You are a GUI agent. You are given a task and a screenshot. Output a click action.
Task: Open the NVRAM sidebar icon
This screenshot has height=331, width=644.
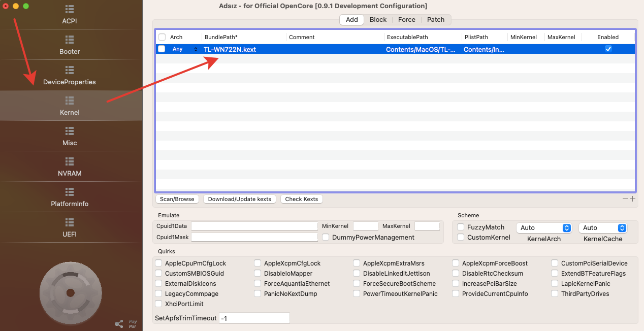(70, 161)
